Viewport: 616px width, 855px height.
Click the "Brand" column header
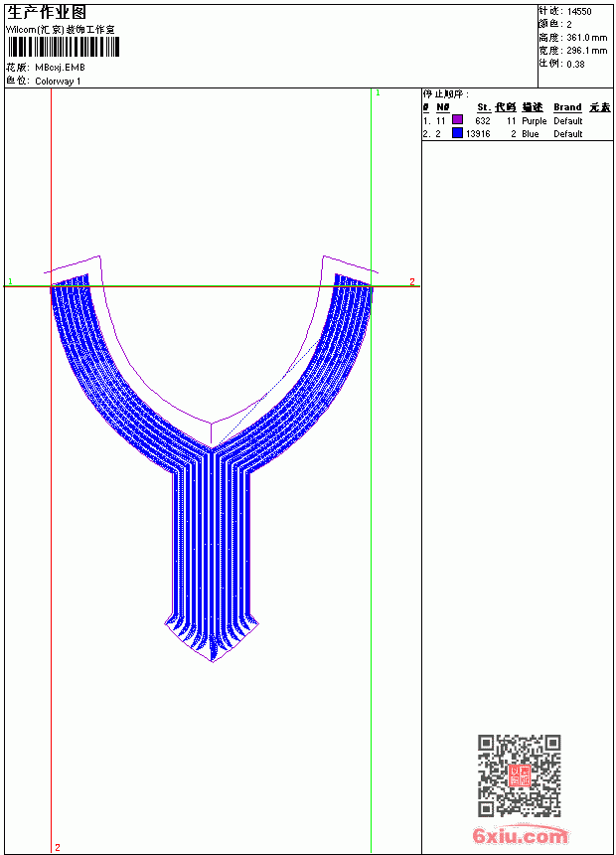(567, 107)
